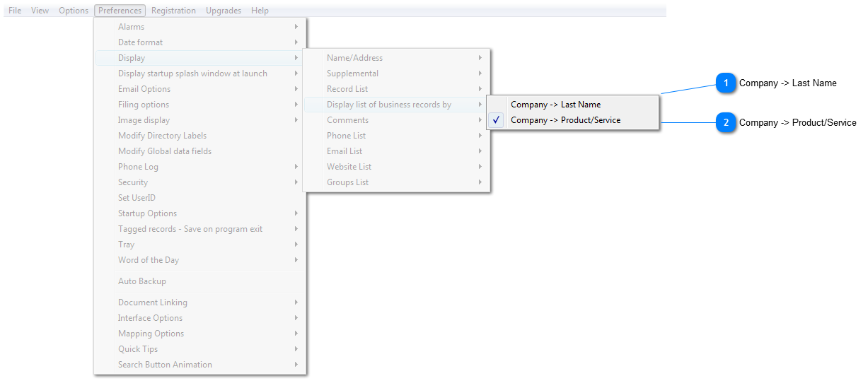Open Website List display submenu
This screenshot has width=868, height=388.
(396, 167)
